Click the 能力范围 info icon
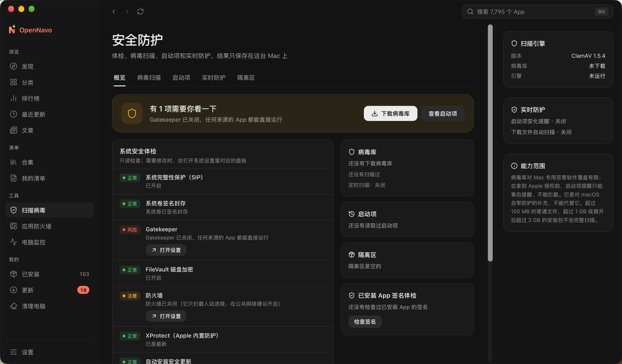622x364 pixels. [514, 166]
